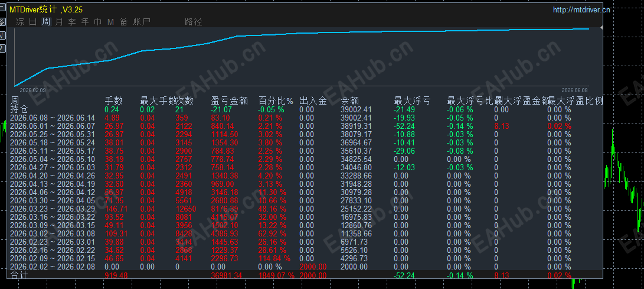Click the trade count 12650

[x=185, y=209]
